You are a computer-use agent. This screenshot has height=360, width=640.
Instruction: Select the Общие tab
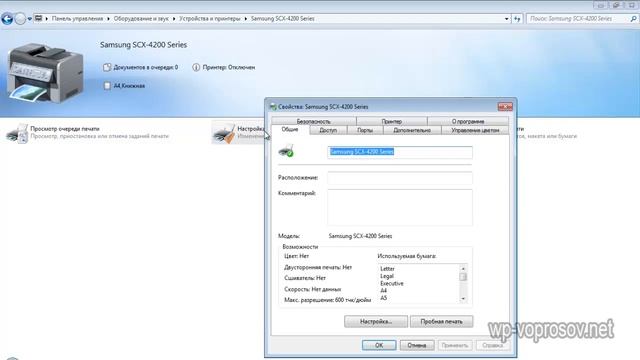click(290, 129)
